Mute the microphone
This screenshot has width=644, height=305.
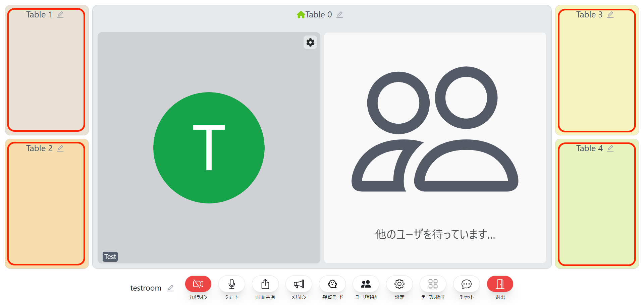[231, 284]
